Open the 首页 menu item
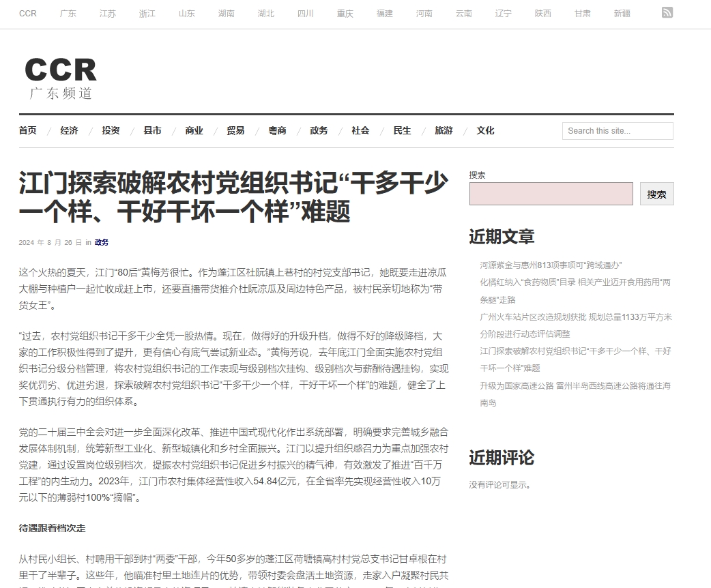The height and width of the screenshot is (588, 711). (x=28, y=130)
